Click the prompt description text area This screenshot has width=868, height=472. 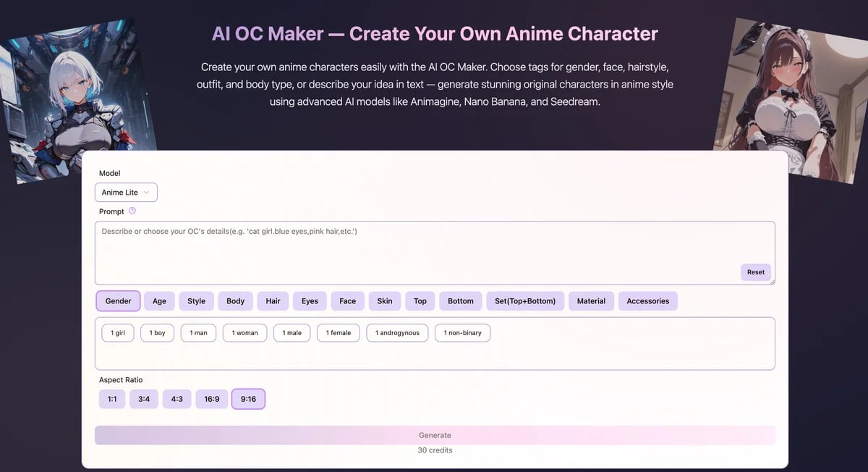[x=434, y=246]
